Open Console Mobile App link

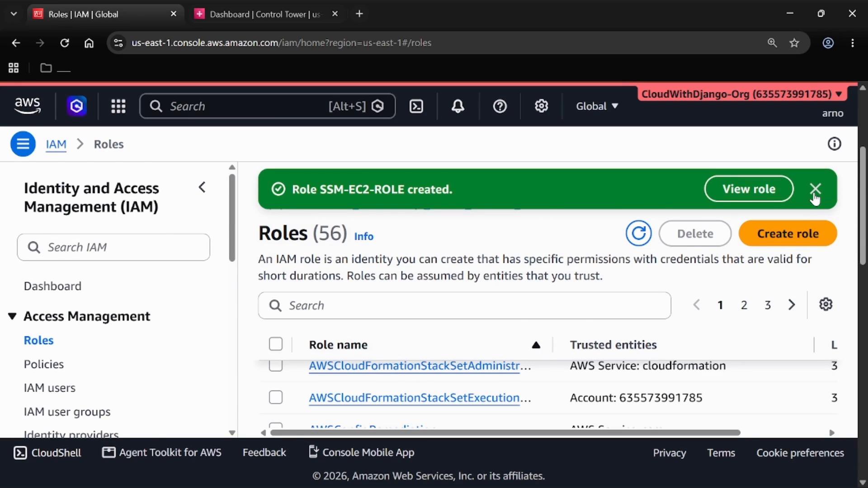(361, 453)
